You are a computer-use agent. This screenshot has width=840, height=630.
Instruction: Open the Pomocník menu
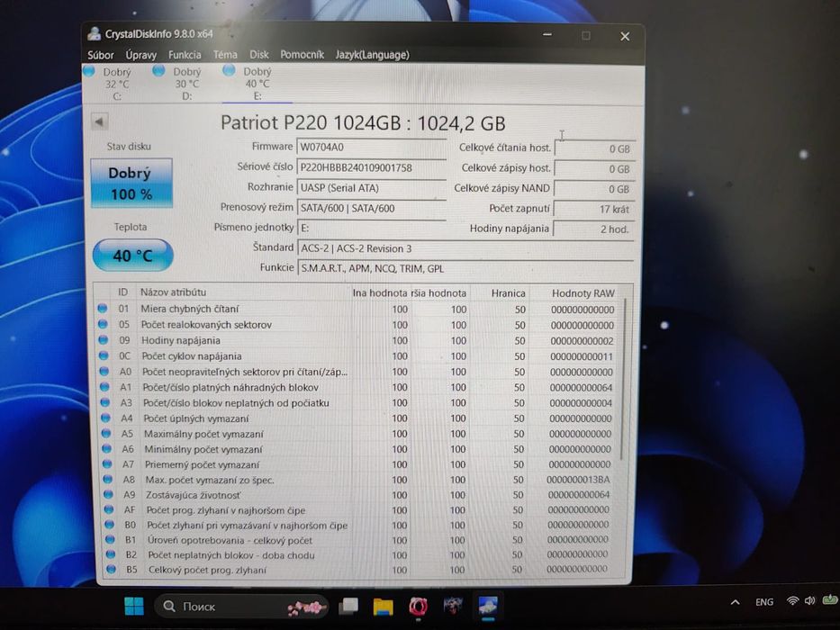303,55
